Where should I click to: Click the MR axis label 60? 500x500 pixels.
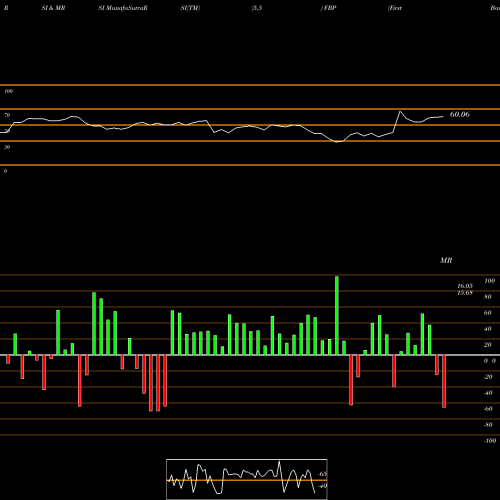(488, 313)
